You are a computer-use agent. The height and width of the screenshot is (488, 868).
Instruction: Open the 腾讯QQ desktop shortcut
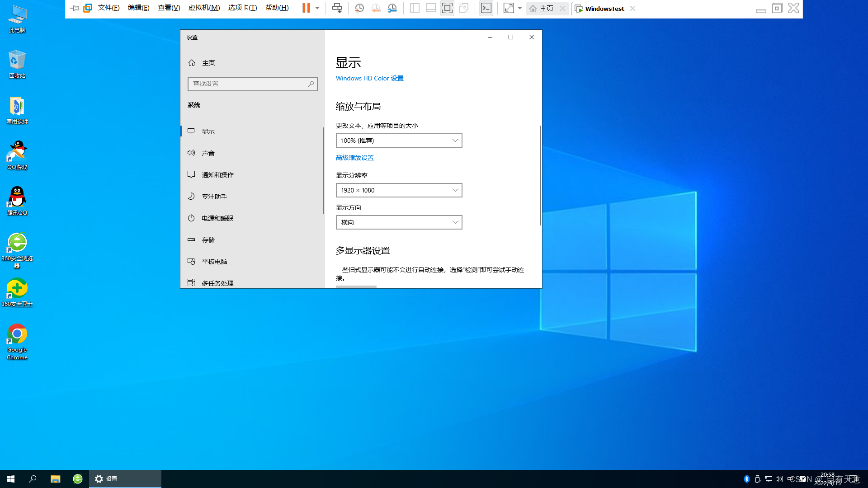pyautogui.click(x=17, y=201)
